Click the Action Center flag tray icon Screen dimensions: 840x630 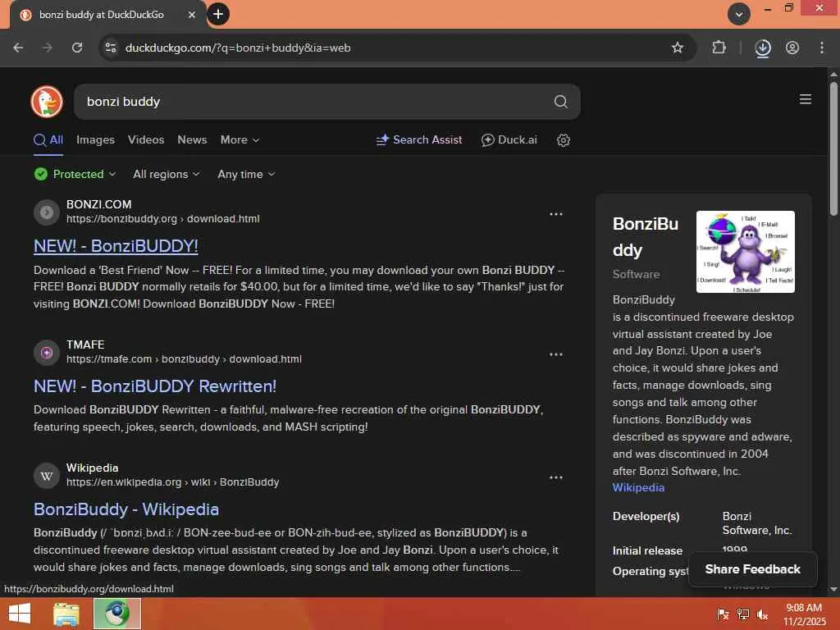pyautogui.click(x=723, y=614)
